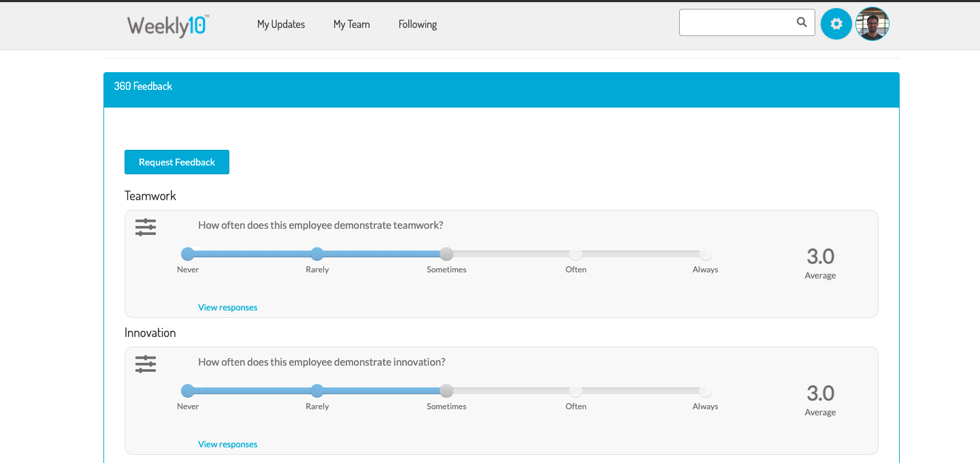
Task: Click the Innovation question slider icon
Action: click(146, 364)
